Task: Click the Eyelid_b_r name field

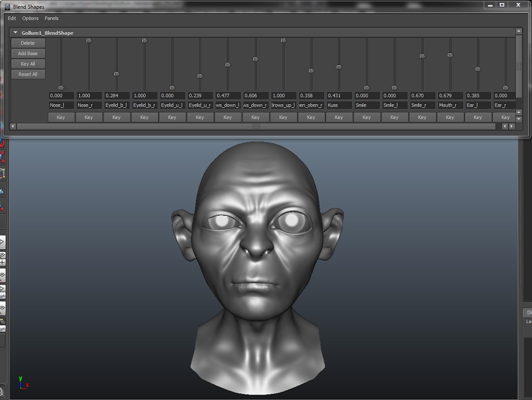Action: 145,105
